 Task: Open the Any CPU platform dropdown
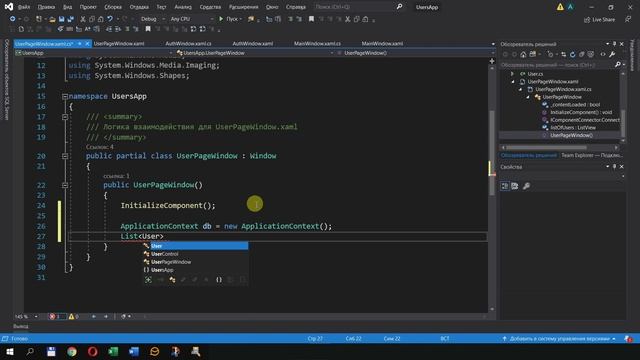pos(191,19)
